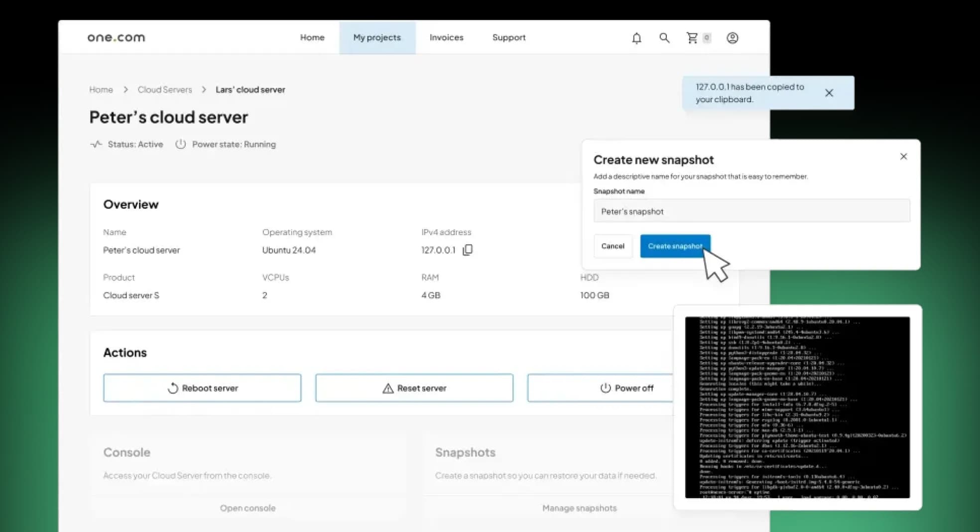Open the Support tab
The height and width of the screenshot is (532, 980).
[508, 37]
